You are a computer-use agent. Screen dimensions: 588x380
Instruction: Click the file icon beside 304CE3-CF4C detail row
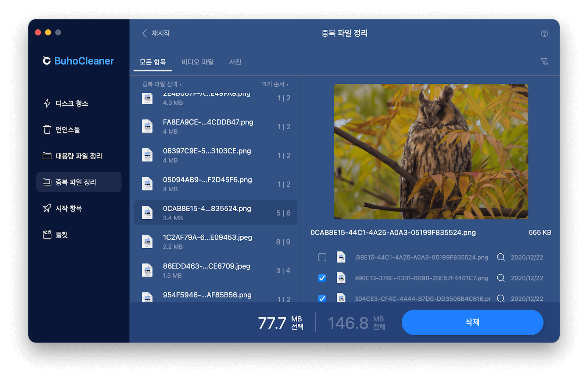(341, 297)
